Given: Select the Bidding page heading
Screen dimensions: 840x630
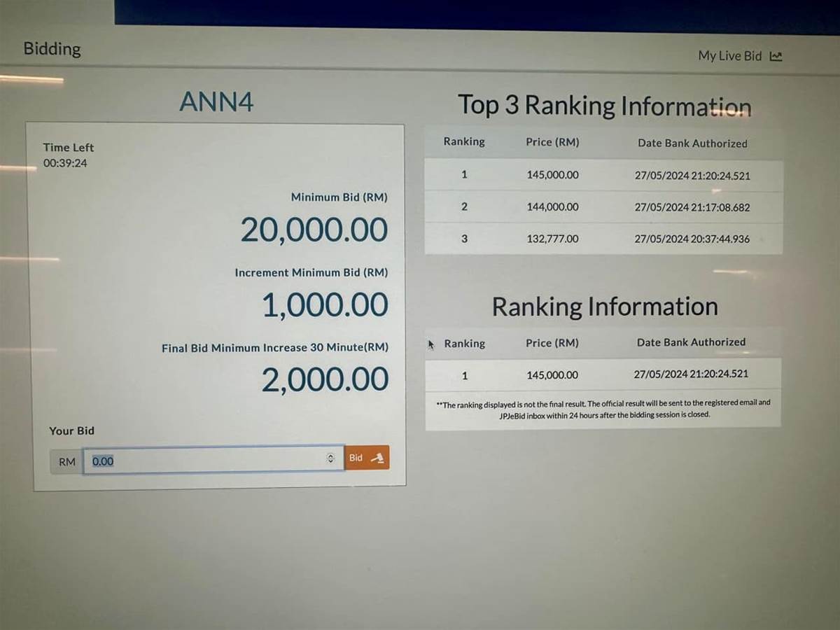Looking at the screenshot, I should pyautogui.click(x=52, y=49).
